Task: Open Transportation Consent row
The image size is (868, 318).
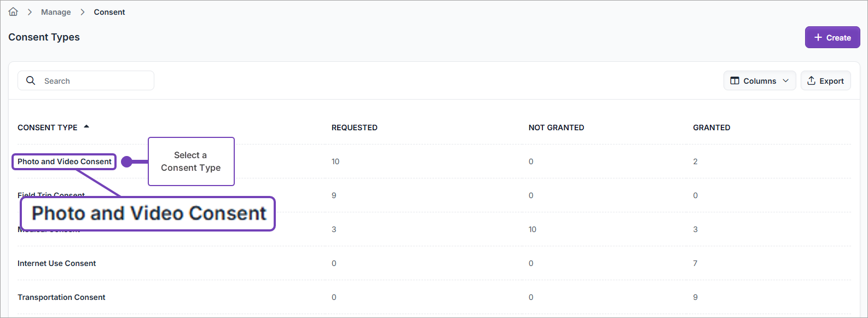Action: [x=61, y=297]
